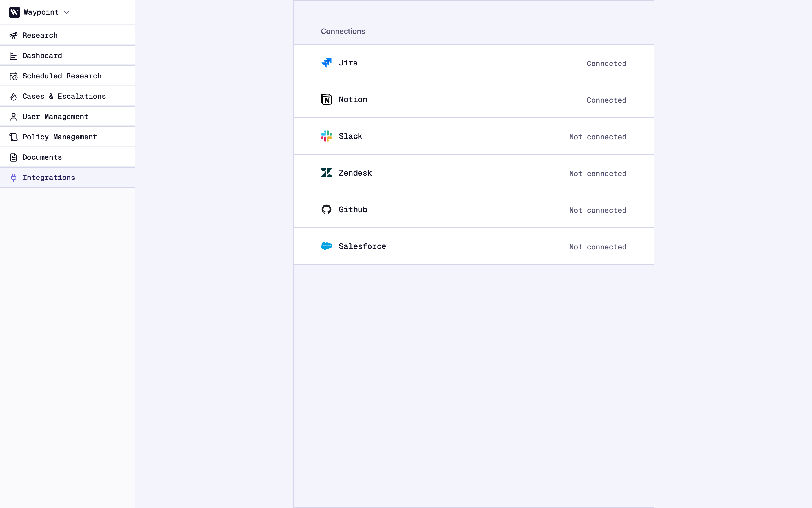Click the Cases & Escalations flame icon
The image size is (812, 508).
[14, 97]
